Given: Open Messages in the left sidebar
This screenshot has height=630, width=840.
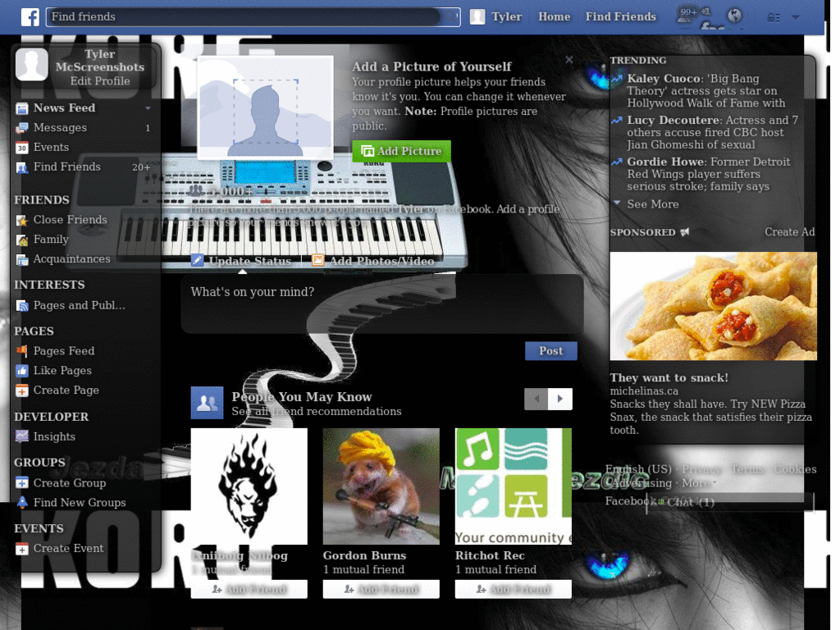Looking at the screenshot, I should [x=60, y=127].
